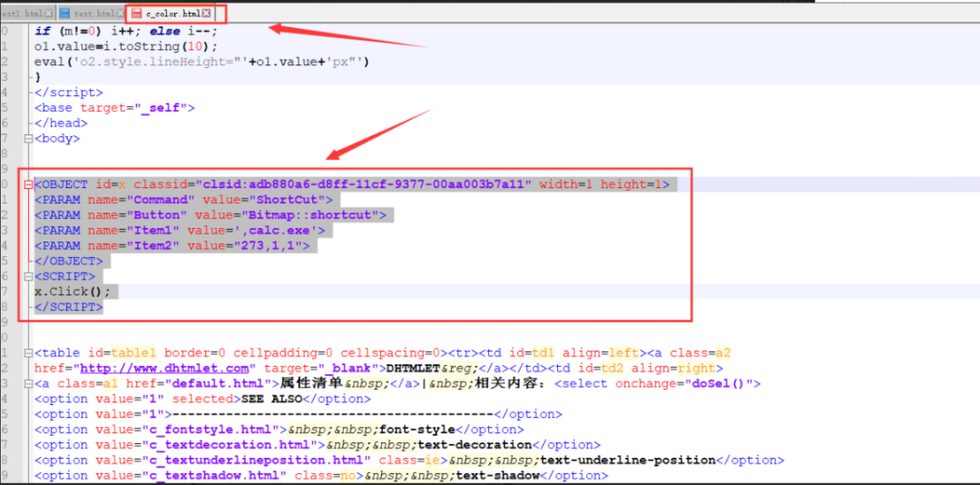Click the 'x.Click();' statement

point(73,292)
